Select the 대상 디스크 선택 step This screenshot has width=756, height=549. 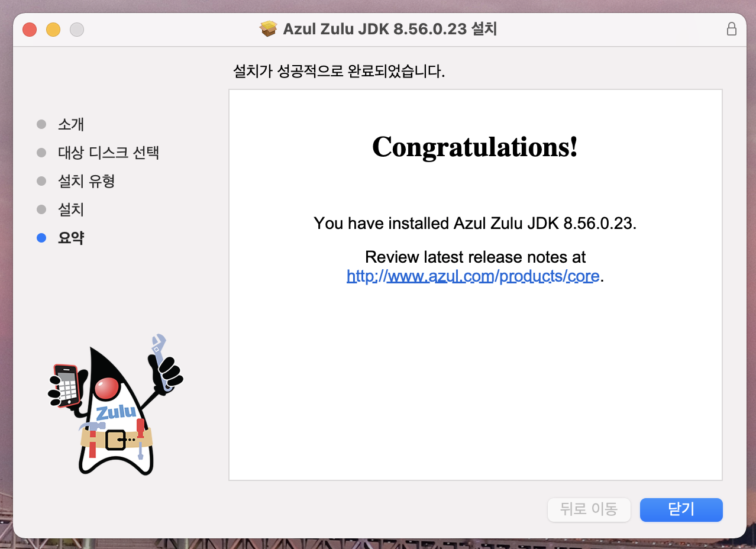pos(108,153)
